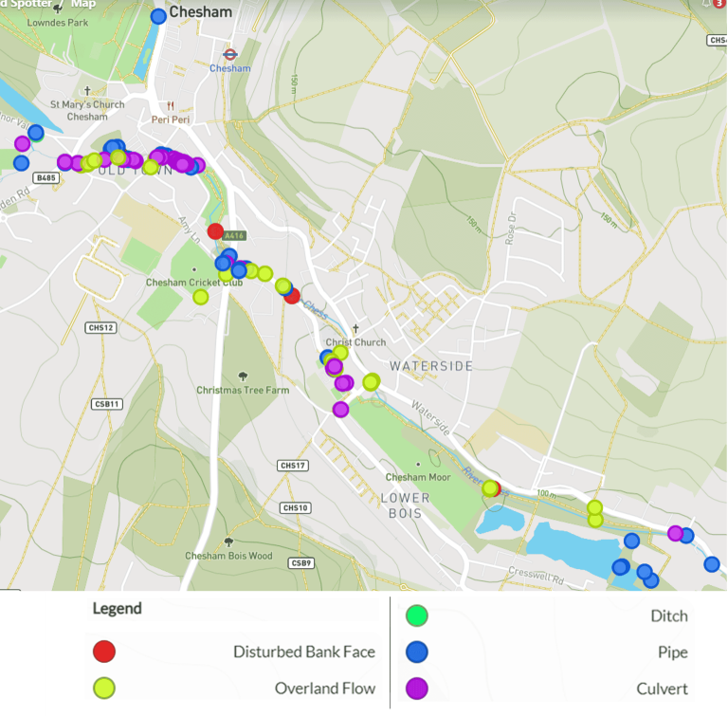Click the 'Cresswell Rd' street label
Screen dimensions: 728x716
click(537, 576)
